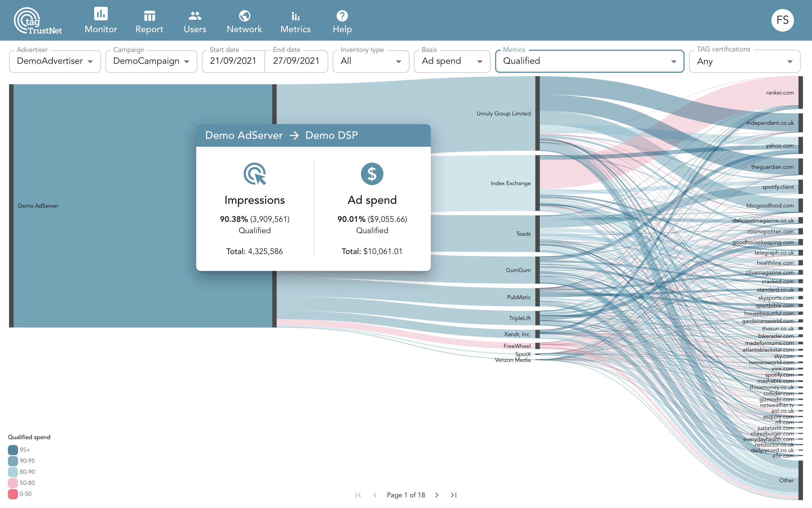Expand the Basis Ad spend dropdown
This screenshot has width=812, height=508.
pos(452,61)
